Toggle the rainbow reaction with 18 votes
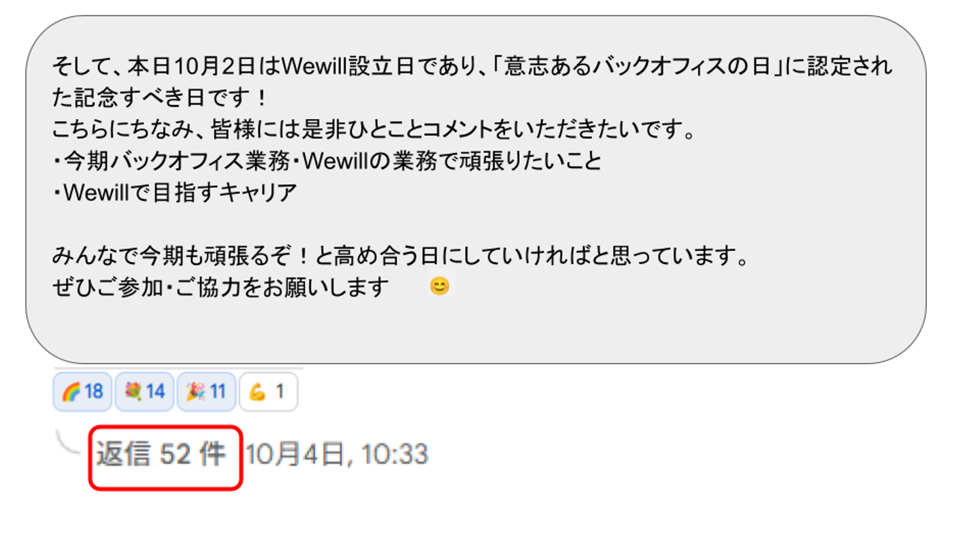The height and width of the screenshot is (551, 980). tap(82, 392)
